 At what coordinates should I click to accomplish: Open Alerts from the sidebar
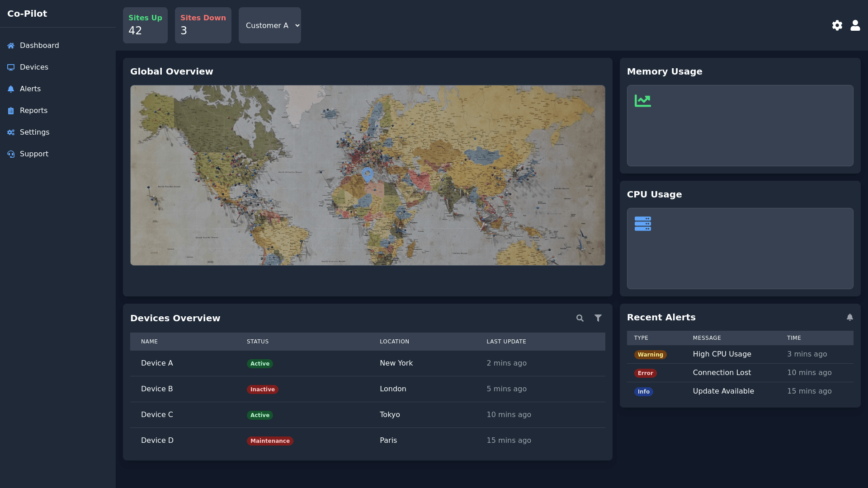[x=30, y=89]
